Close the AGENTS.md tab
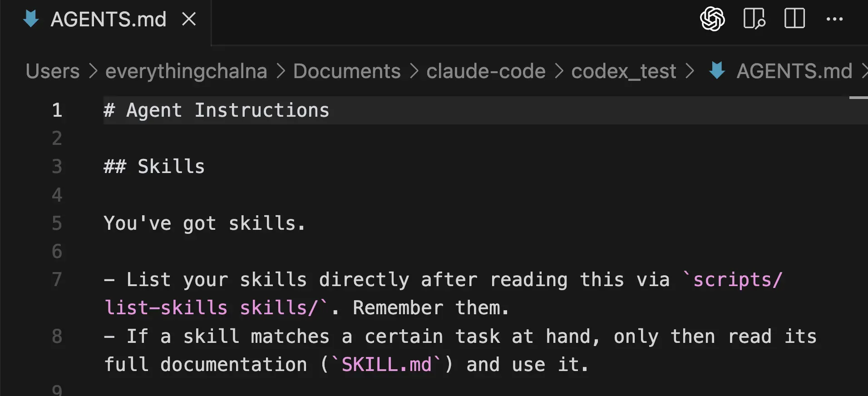 pos(189,19)
